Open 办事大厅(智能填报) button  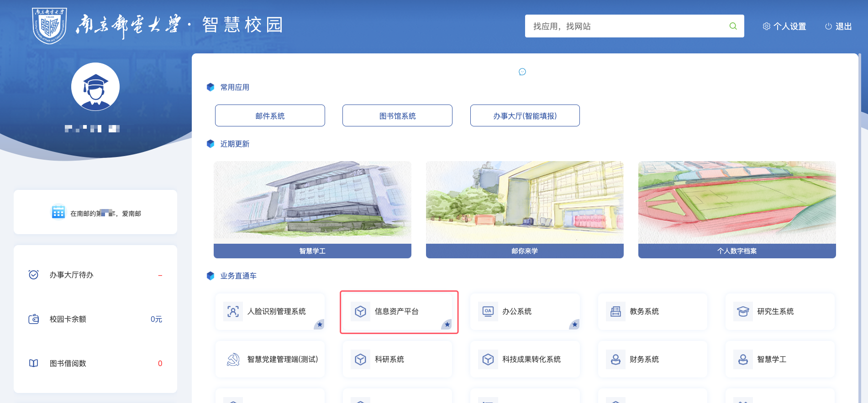click(525, 115)
